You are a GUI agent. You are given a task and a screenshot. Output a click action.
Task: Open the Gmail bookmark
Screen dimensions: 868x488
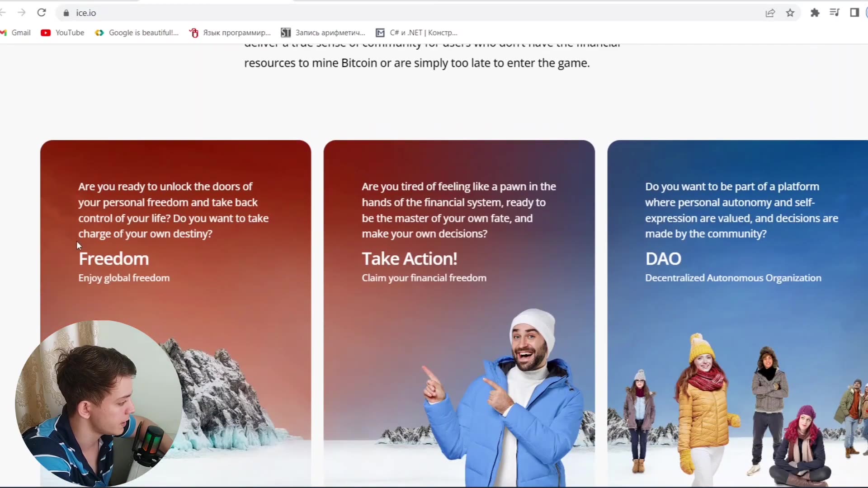point(16,33)
